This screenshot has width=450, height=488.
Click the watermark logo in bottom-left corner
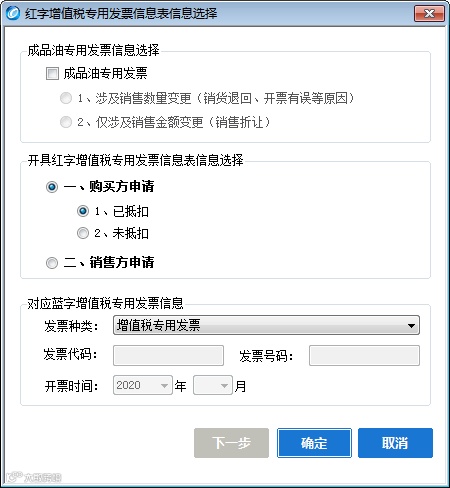(34, 477)
